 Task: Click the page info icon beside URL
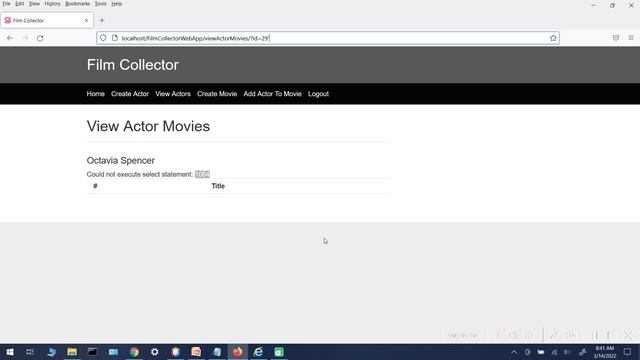[115, 38]
